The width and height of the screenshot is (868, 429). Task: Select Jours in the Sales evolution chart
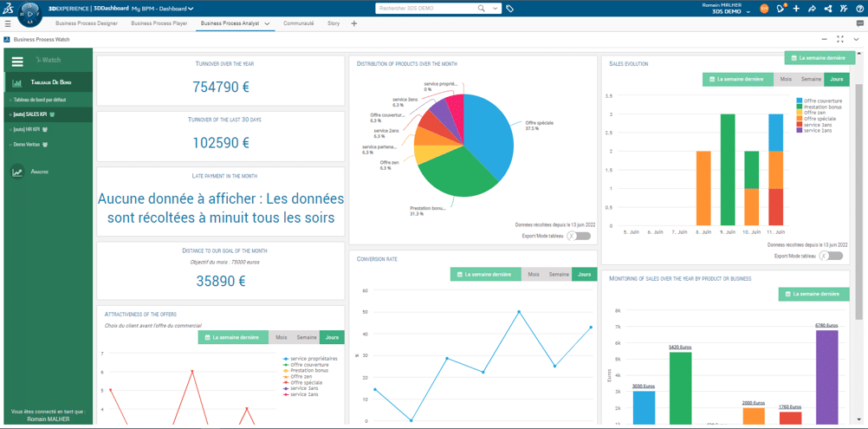point(837,80)
